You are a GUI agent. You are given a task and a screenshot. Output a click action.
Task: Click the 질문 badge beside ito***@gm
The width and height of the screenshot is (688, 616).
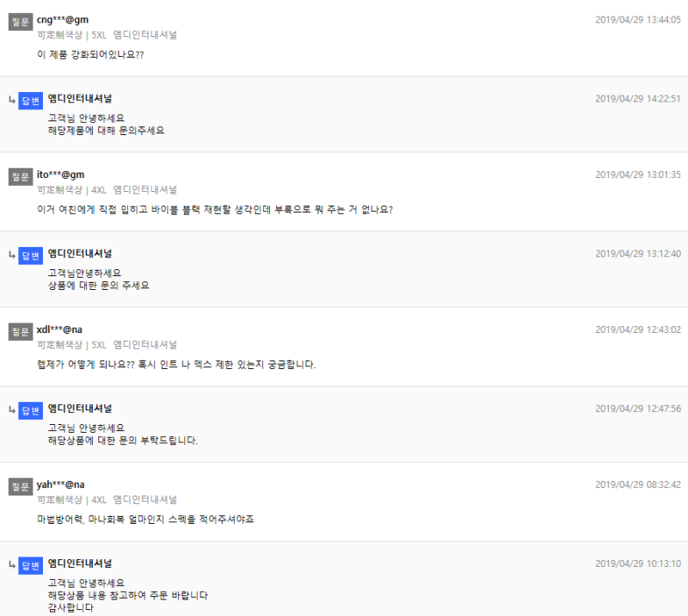[x=21, y=176]
